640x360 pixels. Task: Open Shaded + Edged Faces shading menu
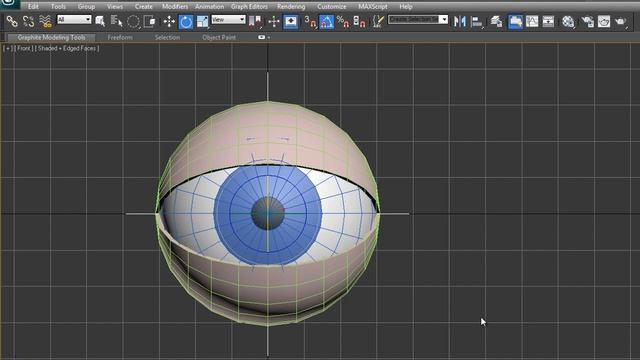(67, 48)
